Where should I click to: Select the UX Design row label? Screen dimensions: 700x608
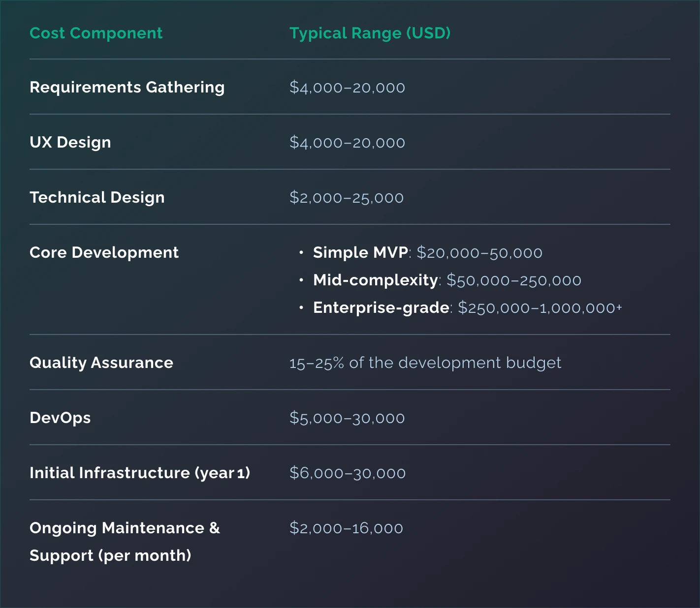pos(70,142)
